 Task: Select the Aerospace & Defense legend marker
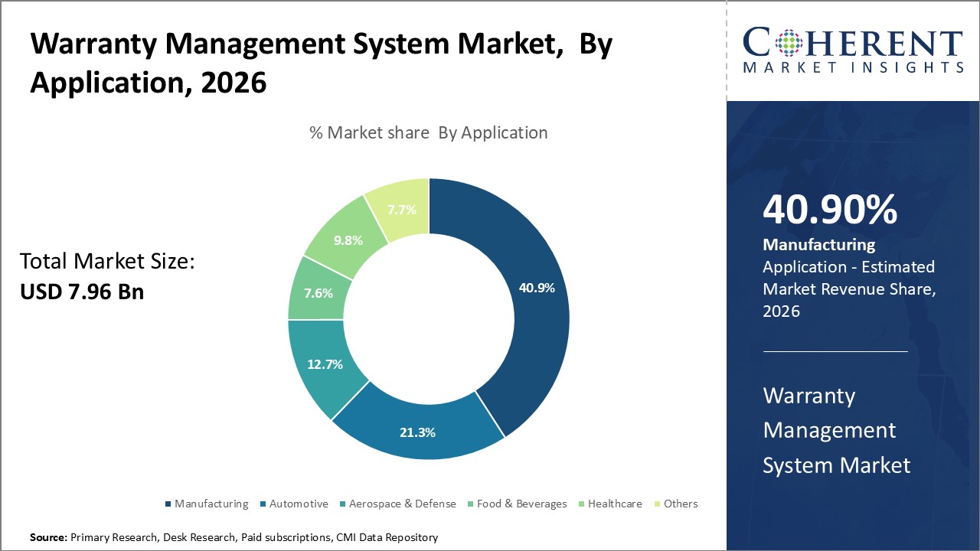(344, 504)
